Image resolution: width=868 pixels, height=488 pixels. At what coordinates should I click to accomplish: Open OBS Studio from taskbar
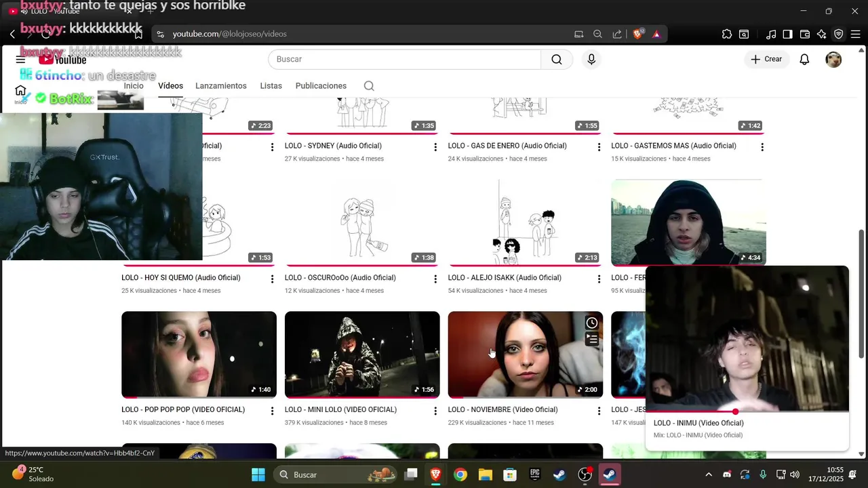click(585, 474)
